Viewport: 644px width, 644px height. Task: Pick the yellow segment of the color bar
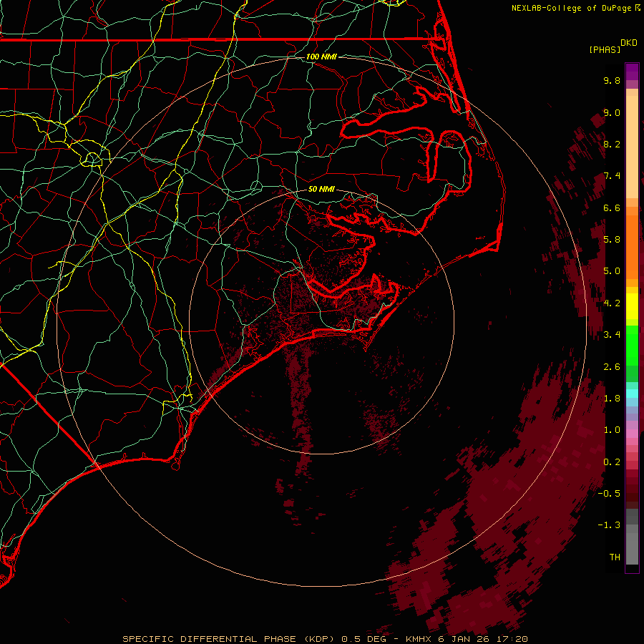632,306
